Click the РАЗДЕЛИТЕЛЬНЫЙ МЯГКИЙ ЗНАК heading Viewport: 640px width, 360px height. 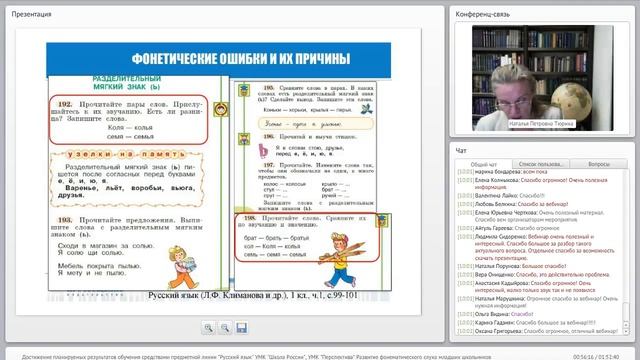(x=127, y=82)
